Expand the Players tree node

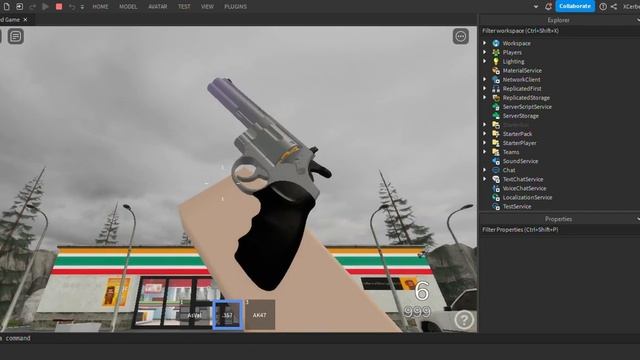coord(484,52)
